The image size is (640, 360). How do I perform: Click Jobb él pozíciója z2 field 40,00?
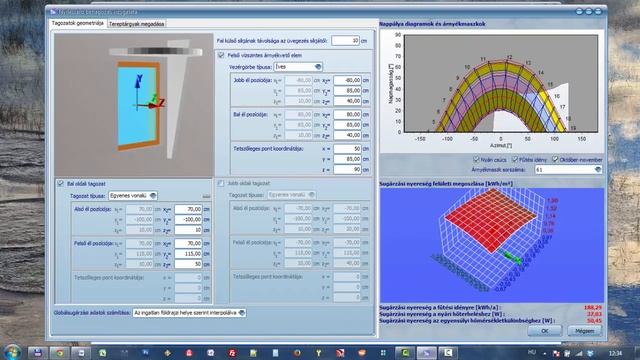point(347,101)
